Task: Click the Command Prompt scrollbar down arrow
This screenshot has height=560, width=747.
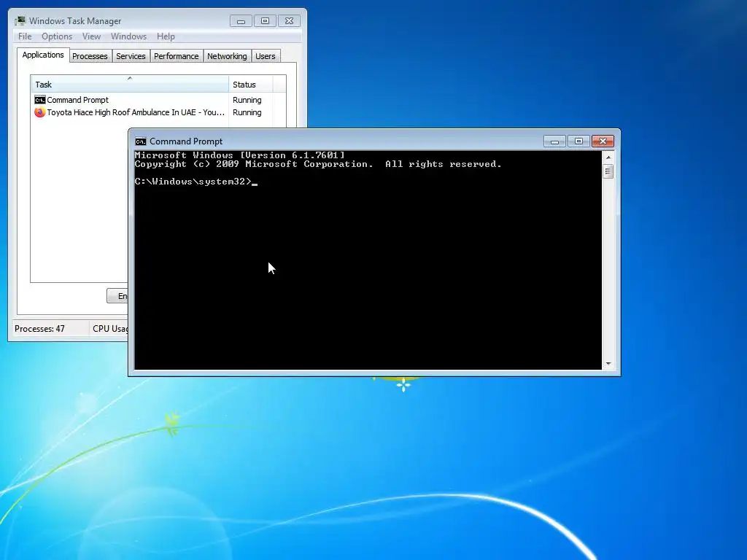Action: click(x=608, y=364)
